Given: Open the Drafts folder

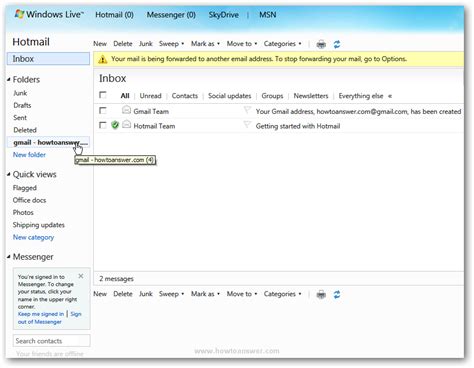Looking at the screenshot, I should pyautogui.click(x=22, y=105).
